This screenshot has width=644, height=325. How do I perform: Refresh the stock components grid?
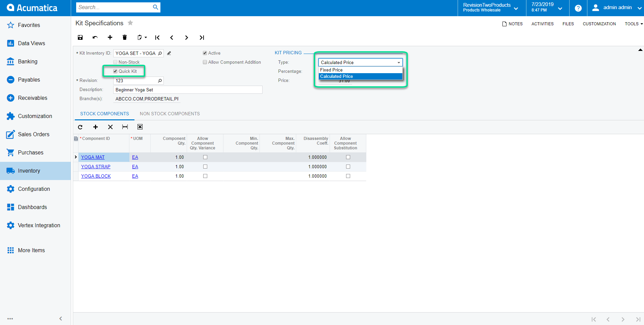pyautogui.click(x=80, y=127)
